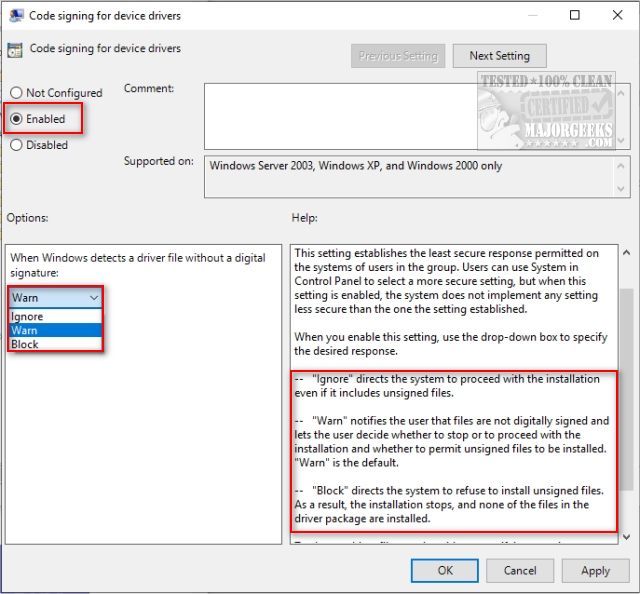This screenshot has height=594, width=640.
Task: Confirm with the OK button
Action: [x=444, y=570]
